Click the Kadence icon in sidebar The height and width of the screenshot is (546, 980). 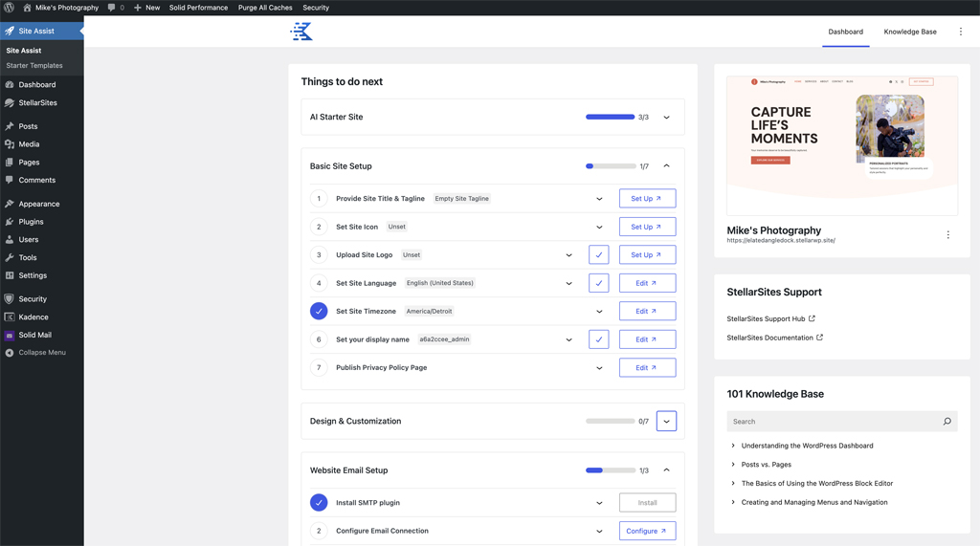10,317
